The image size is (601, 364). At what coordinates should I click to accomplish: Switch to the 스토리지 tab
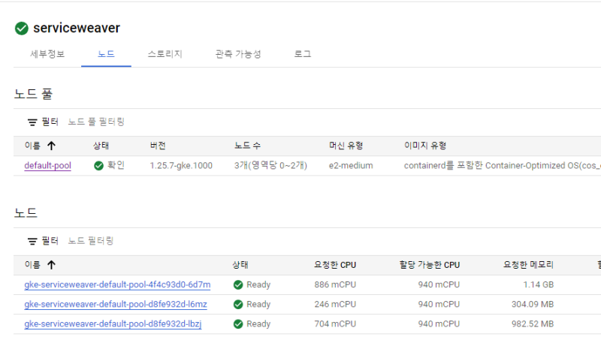165,54
